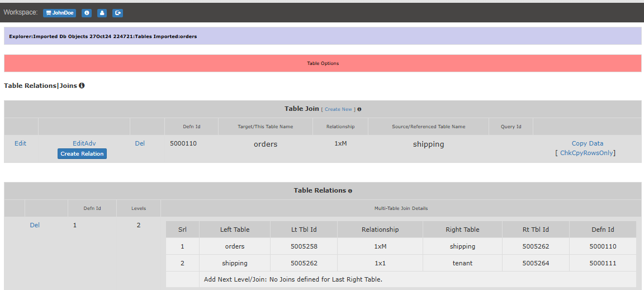
Task: Click the 1xM relationship in Table Join row
Action: coord(342,143)
